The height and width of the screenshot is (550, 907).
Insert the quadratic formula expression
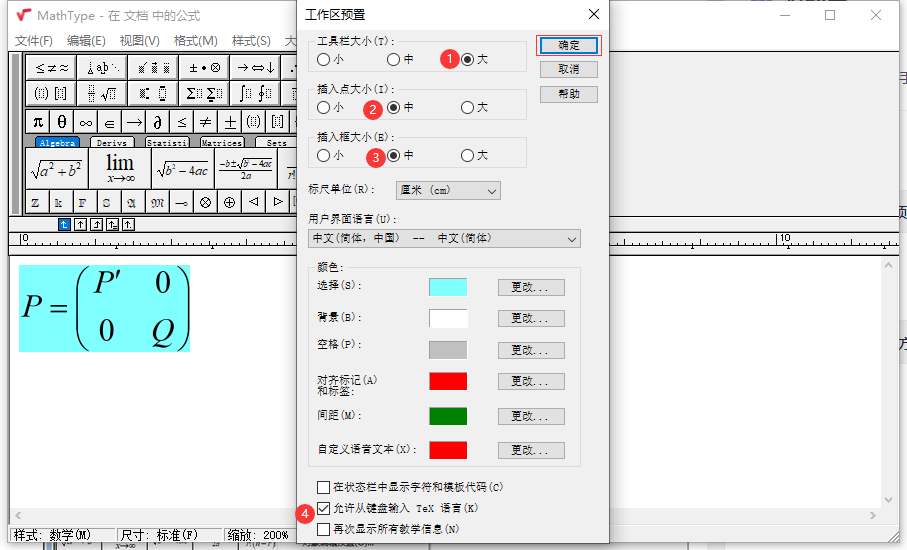coord(246,168)
